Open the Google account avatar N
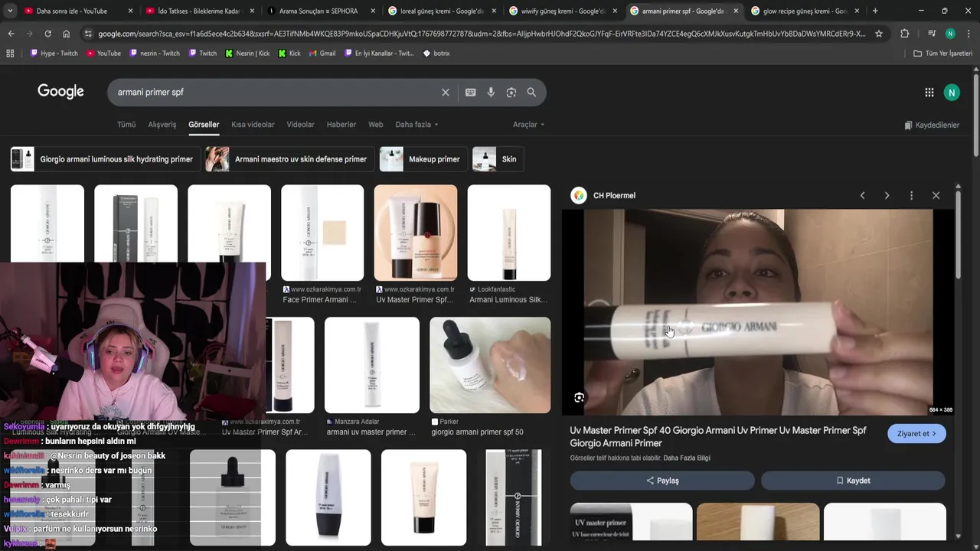Viewport: 980px width, 551px height. coord(952,93)
